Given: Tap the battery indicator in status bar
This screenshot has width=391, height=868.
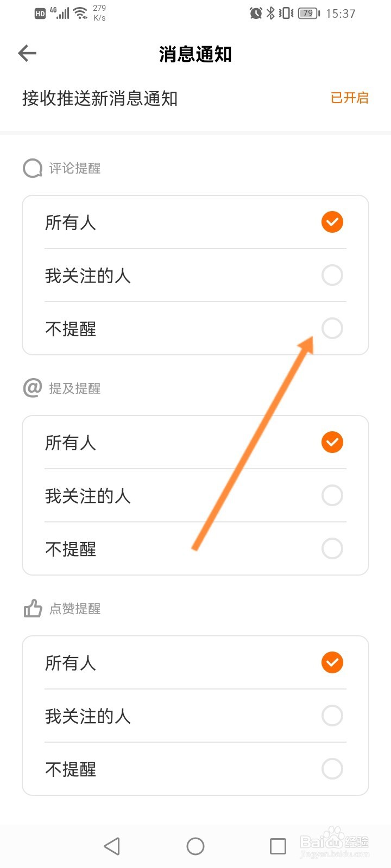Looking at the screenshot, I should (308, 13).
